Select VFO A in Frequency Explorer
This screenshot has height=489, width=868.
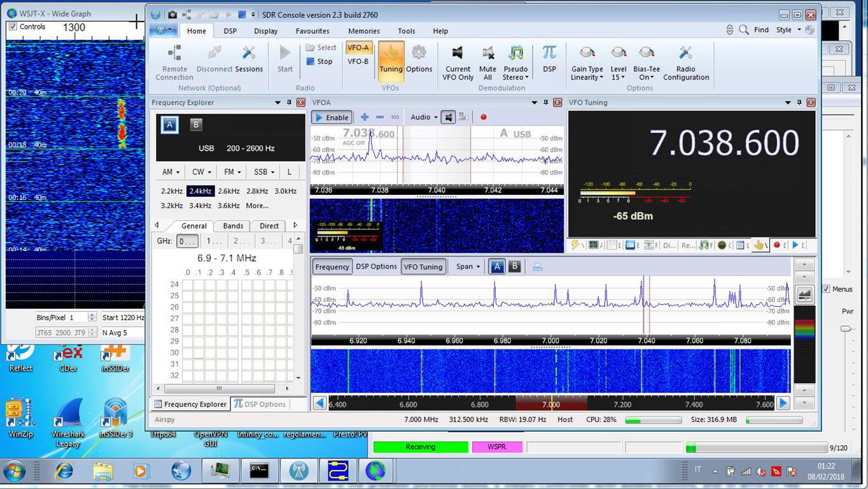[x=169, y=125]
